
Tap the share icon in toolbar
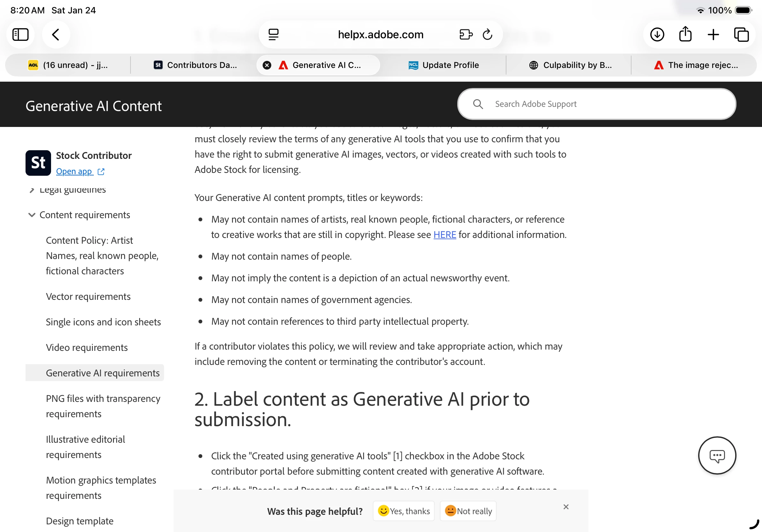coord(685,34)
